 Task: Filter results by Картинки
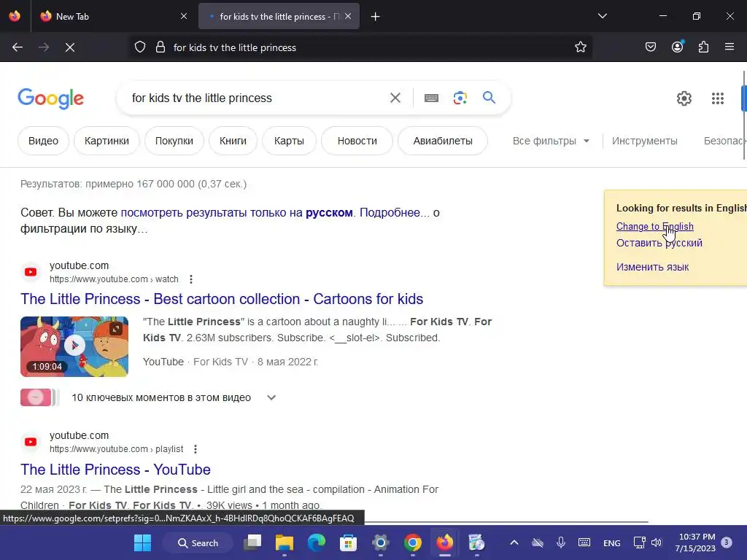[x=107, y=141]
